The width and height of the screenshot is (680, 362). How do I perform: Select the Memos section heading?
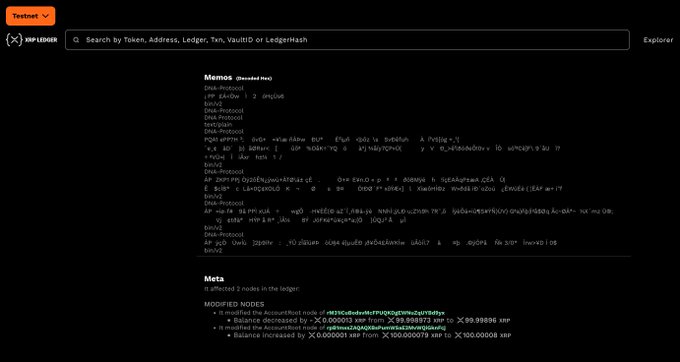pyautogui.click(x=218, y=78)
